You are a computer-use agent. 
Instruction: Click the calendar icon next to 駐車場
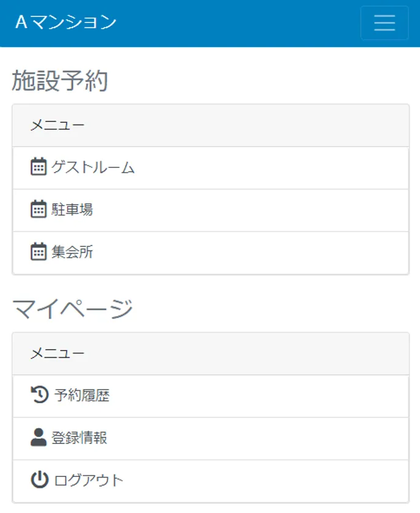(38, 209)
